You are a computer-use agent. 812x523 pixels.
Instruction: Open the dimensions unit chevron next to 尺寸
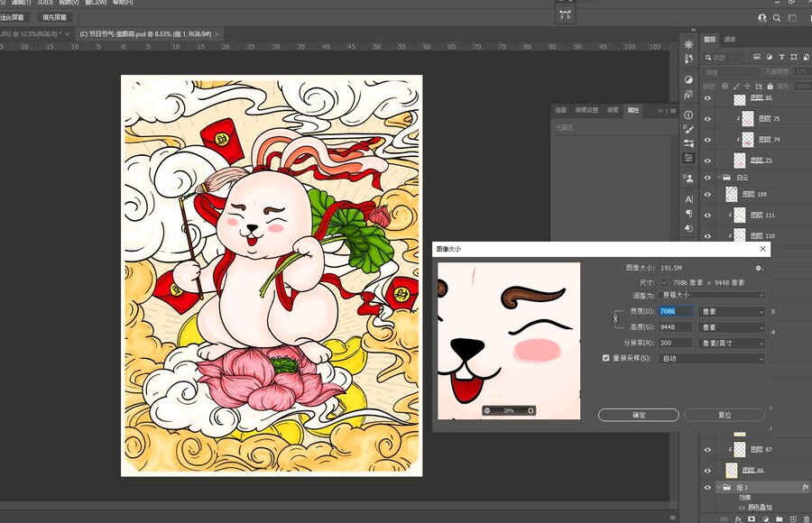(x=664, y=283)
